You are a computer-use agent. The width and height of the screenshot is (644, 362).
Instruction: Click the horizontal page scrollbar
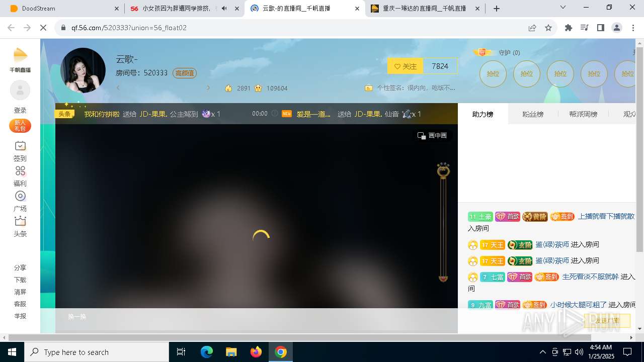[299, 337]
